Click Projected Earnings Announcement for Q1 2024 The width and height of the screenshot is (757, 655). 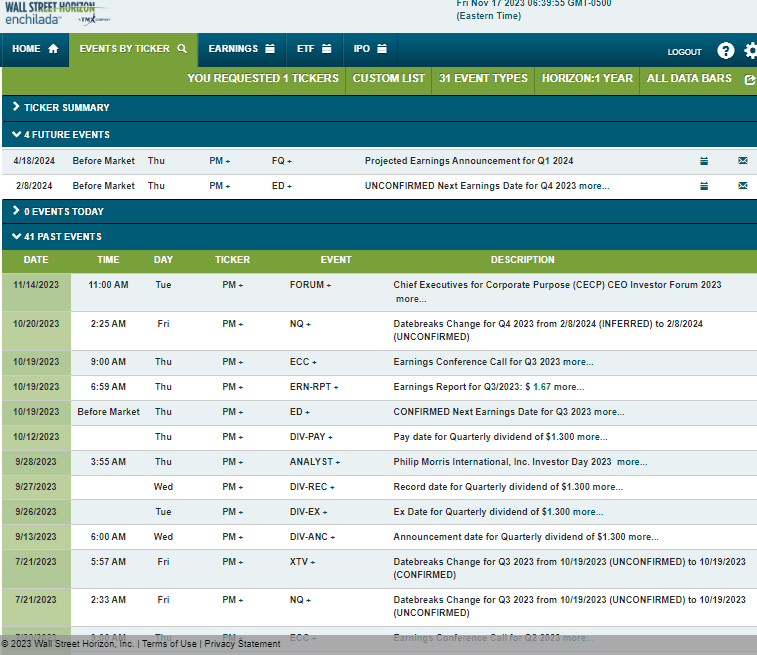pyautogui.click(x=469, y=161)
